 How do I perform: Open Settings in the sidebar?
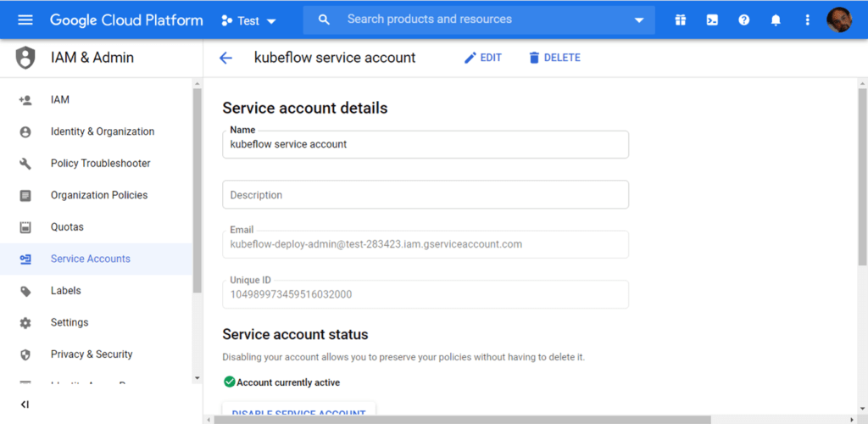pyautogui.click(x=97, y=323)
